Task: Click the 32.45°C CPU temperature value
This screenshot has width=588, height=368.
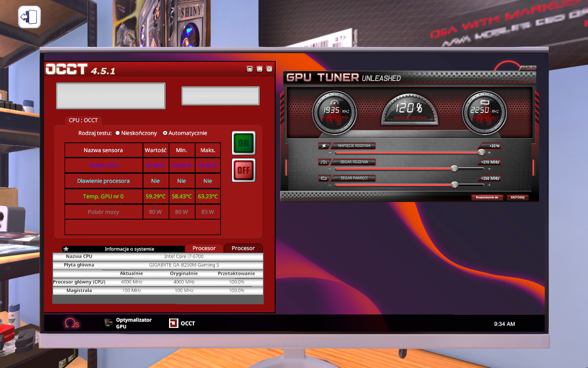Action: click(156, 166)
